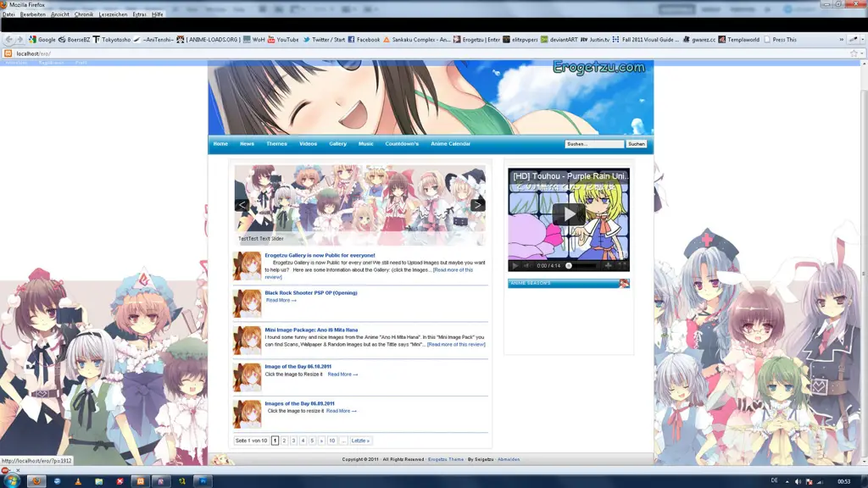Screen dimensions: 868x488
Task: Open the YouTube bookmark
Action: click(283, 40)
